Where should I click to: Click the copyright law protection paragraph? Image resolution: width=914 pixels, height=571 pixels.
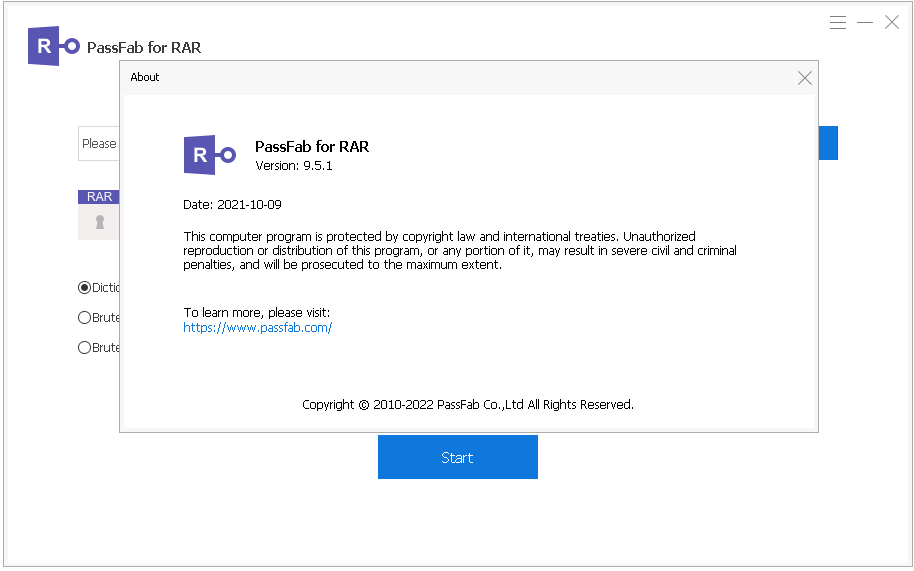[x=460, y=251]
